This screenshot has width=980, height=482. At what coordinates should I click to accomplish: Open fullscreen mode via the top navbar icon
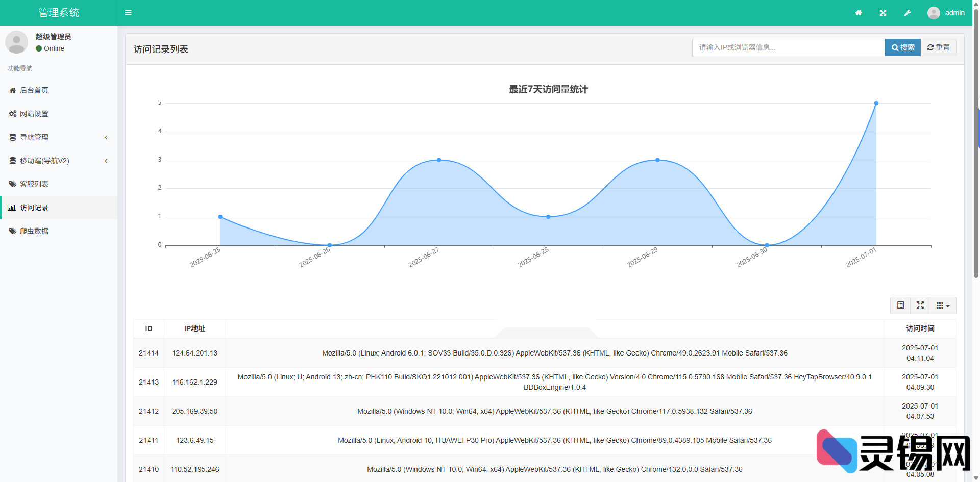coord(883,12)
